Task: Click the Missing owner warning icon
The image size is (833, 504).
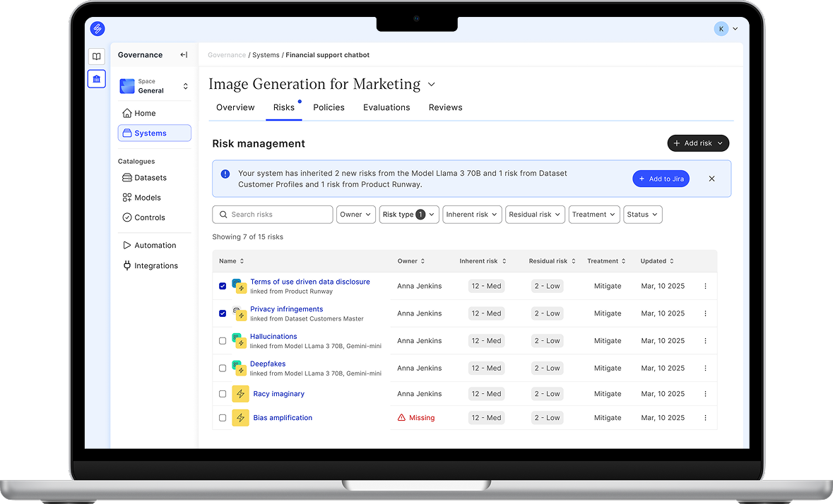Action: tap(401, 418)
